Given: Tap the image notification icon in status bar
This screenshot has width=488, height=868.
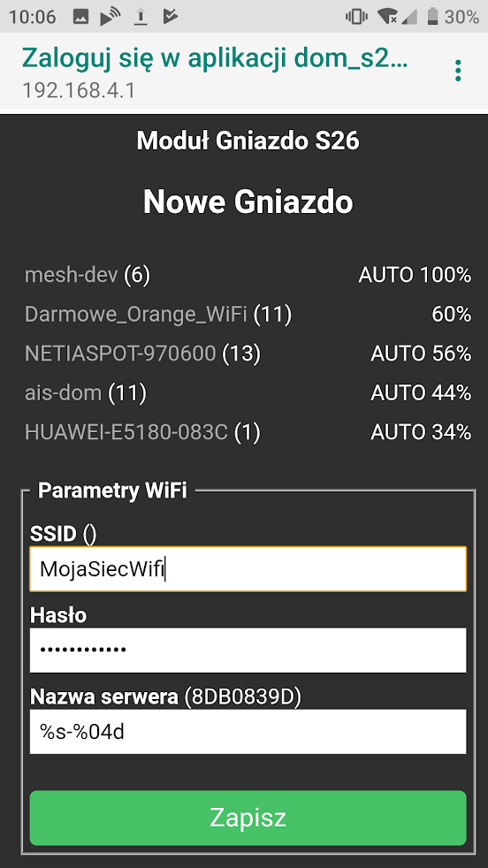Looking at the screenshot, I should pos(80,17).
